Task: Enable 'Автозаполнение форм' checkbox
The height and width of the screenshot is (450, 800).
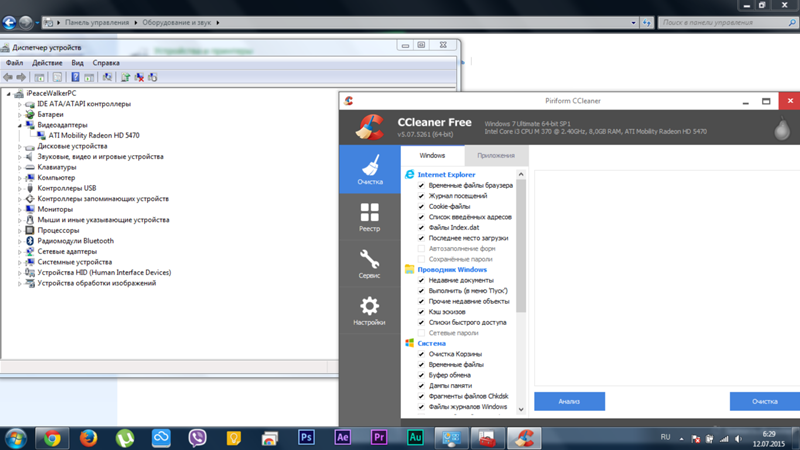Action: (421, 248)
